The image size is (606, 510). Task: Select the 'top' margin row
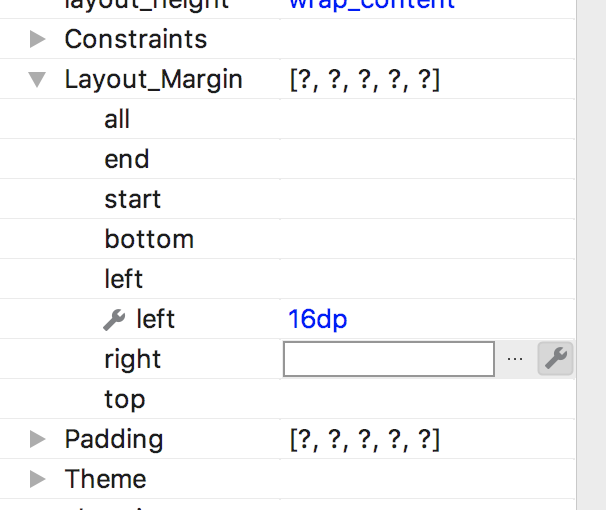pyautogui.click(x=125, y=400)
